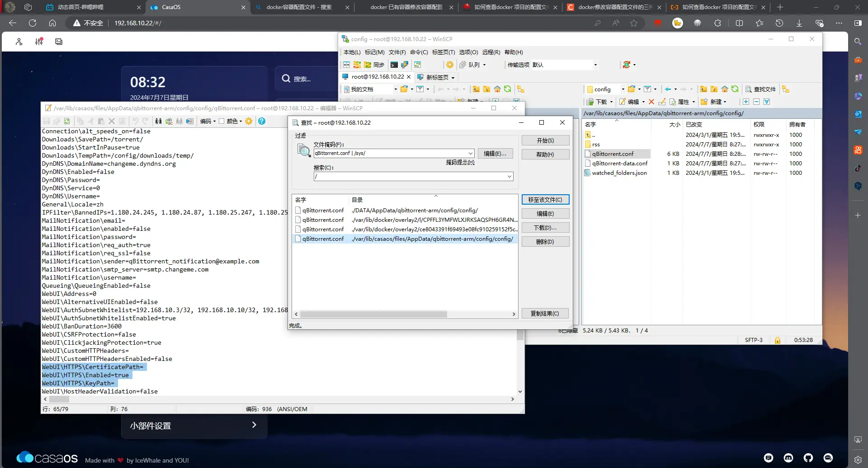Refresh the remote panel directory

coord(735,89)
